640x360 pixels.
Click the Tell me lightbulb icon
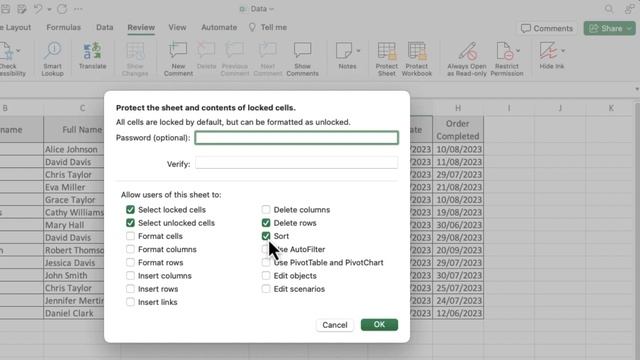click(252, 27)
